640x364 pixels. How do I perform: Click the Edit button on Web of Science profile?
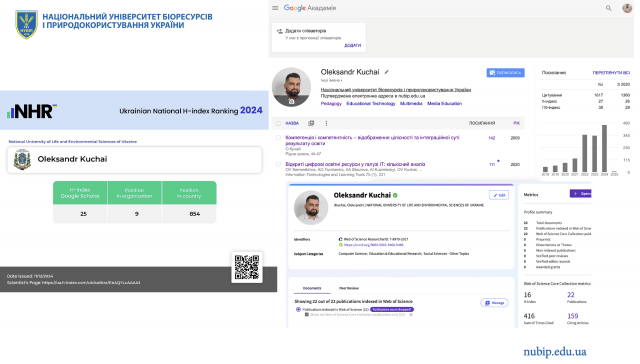tap(499, 195)
